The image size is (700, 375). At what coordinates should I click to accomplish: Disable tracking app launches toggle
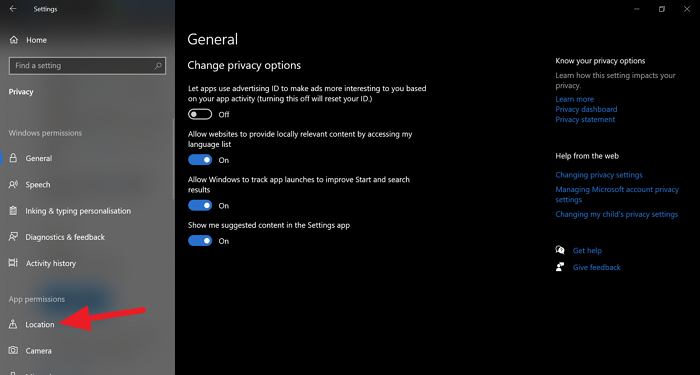click(x=200, y=205)
